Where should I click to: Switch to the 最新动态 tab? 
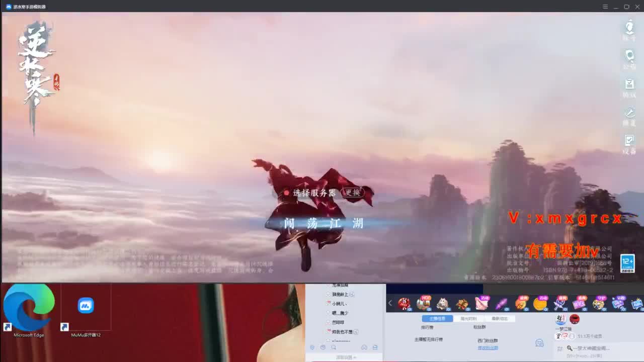[500, 319]
